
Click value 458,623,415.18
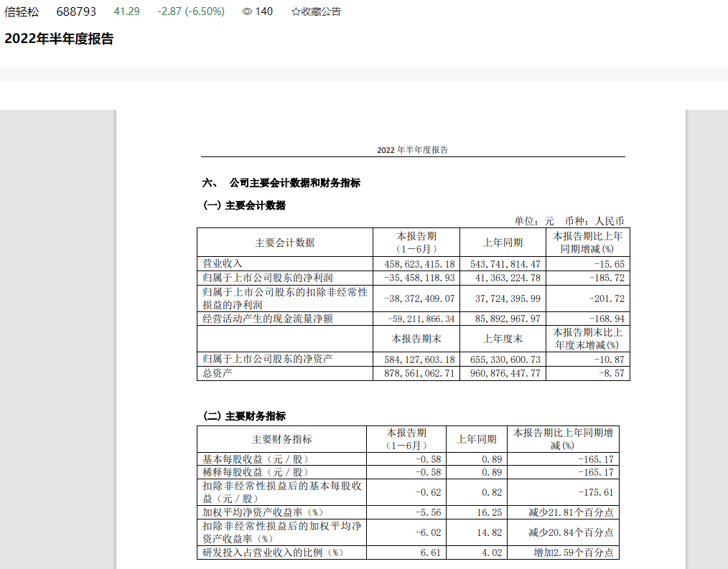pos(419,264)
